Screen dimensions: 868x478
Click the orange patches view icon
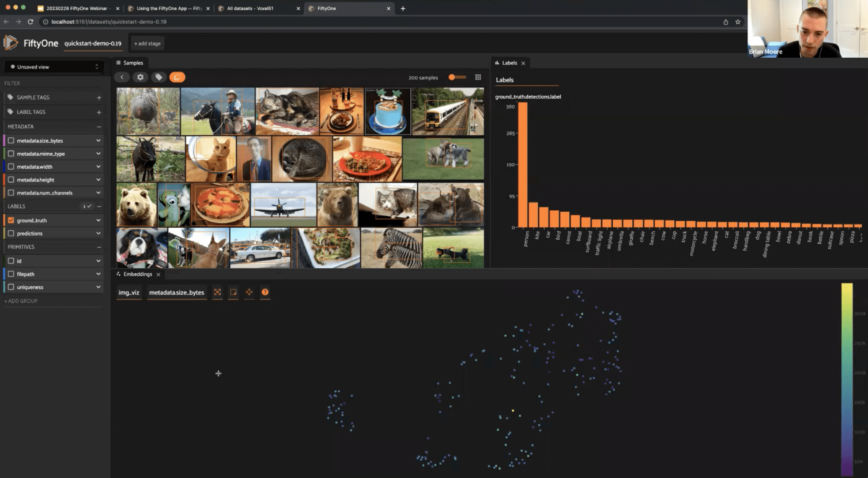177,77
